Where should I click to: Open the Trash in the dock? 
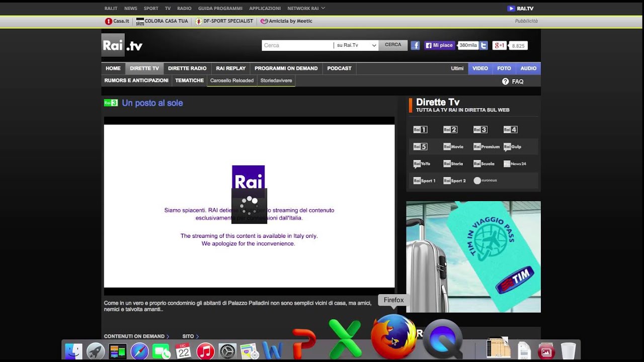pos(568,351)
